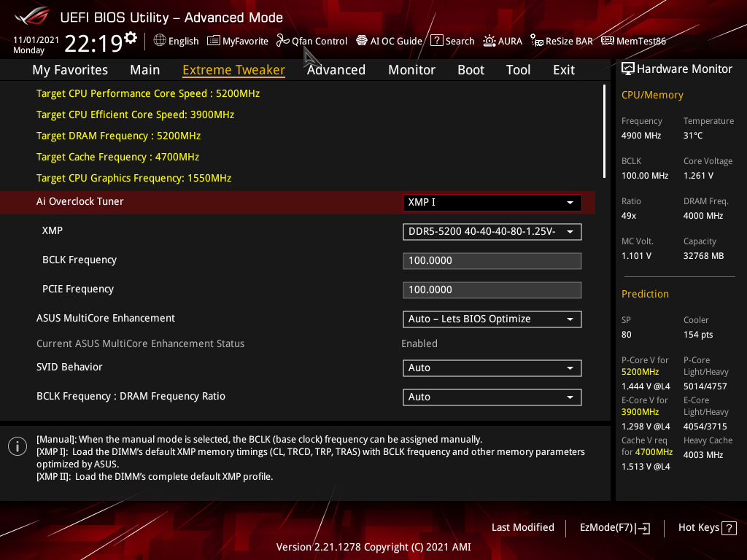The image size is (747, 560).
Task: Click the settings list scrollbar
Action: [604, 131]
